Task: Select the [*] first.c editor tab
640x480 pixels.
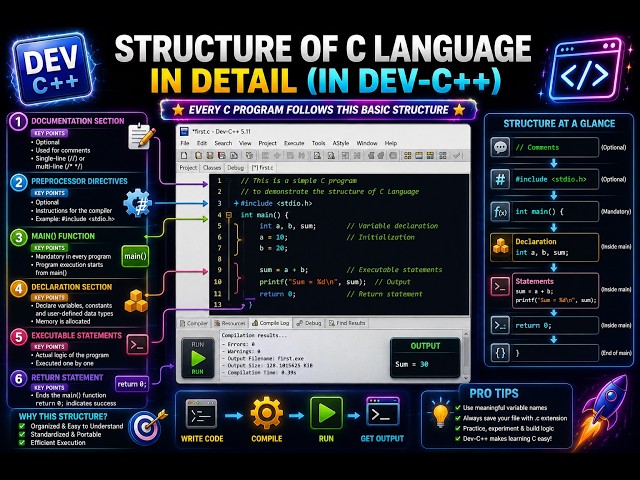Action: [x=262, y=168]
